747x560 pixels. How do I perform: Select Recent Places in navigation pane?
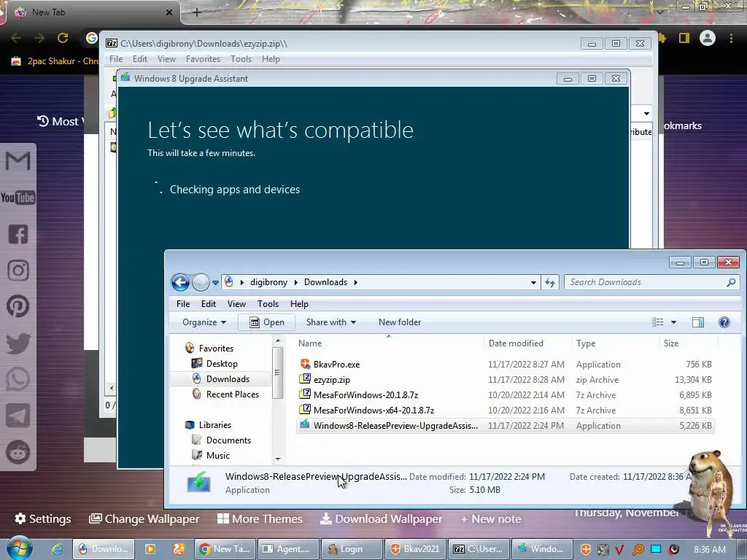233,394
